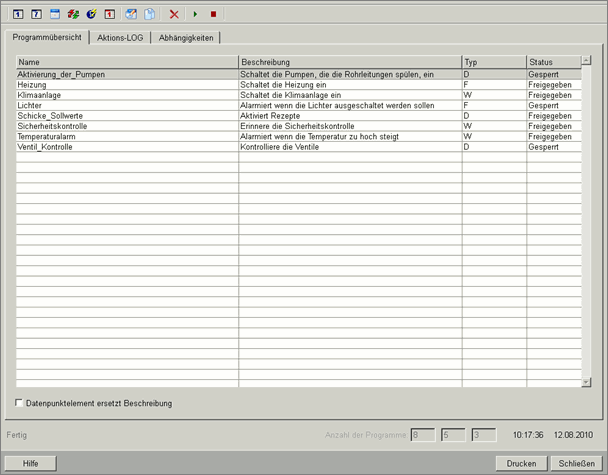Switch to the Aktions-LOG tab
The height and width of the screenshot is (475, 608).
point(120,37)
